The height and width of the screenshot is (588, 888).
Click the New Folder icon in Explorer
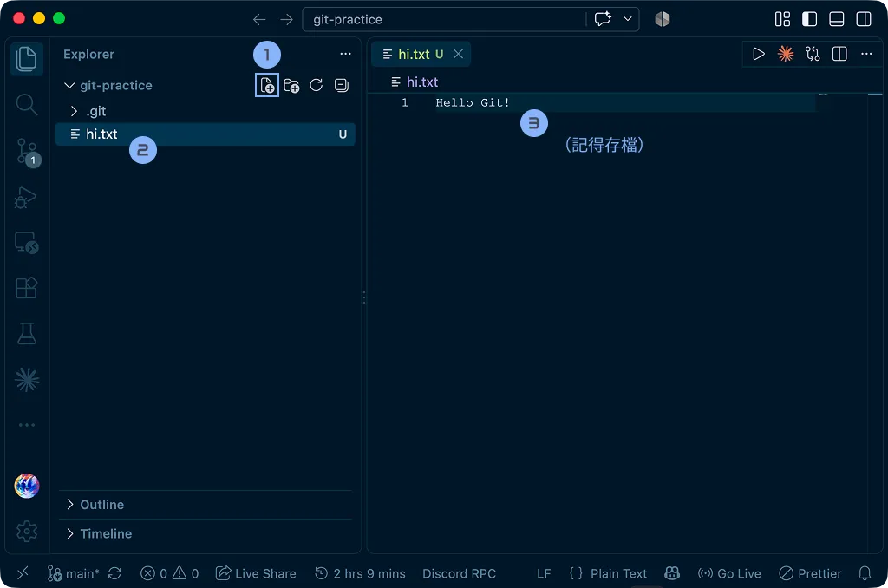(291, 86)
